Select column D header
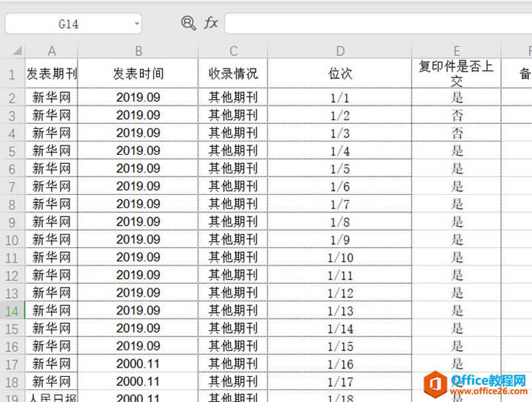The width and height of the screenshot is (532, 402). [x=339, y=51]
